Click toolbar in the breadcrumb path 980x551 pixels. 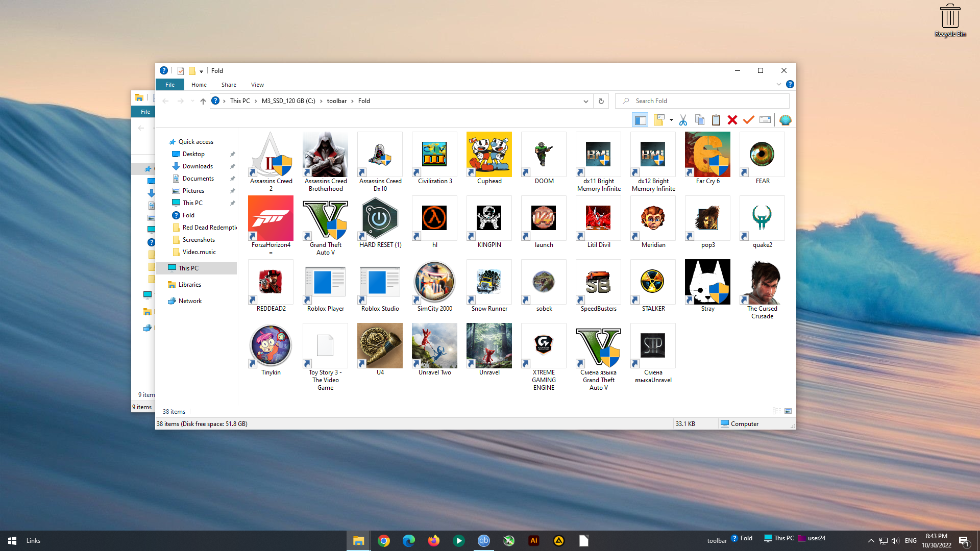tap(336, 101)
